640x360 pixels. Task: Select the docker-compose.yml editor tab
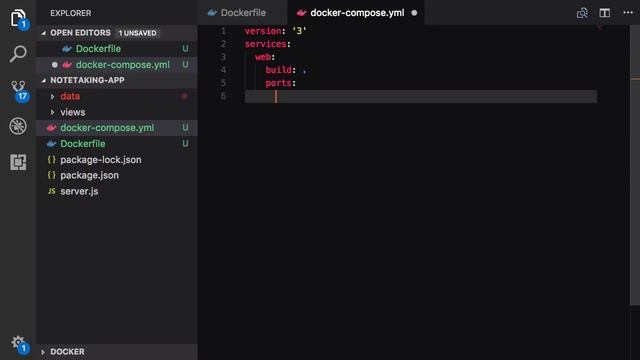point(356,13)
